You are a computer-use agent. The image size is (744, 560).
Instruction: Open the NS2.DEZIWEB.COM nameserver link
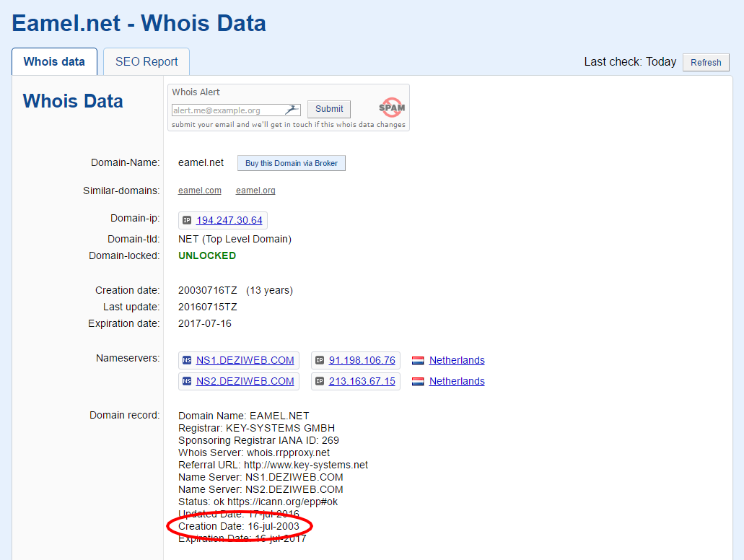[245, 381]
